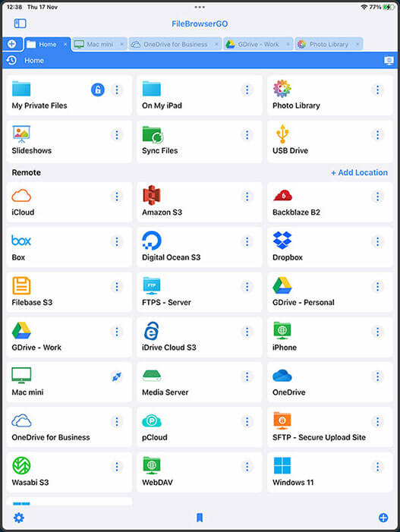Open options menu for Dropbox
This screenshot has width=400, height=532.
click(377, 241)
